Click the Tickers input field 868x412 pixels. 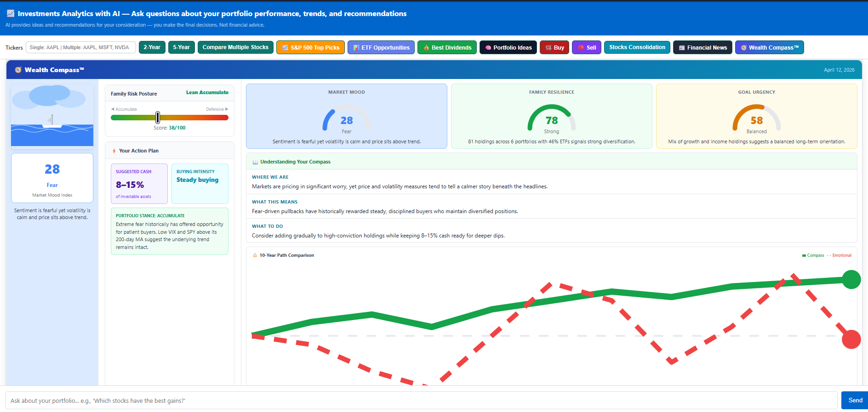(81, 47)
